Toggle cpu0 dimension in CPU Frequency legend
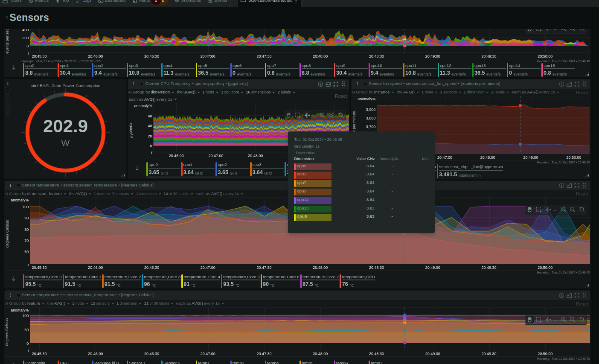 [163, 169]
